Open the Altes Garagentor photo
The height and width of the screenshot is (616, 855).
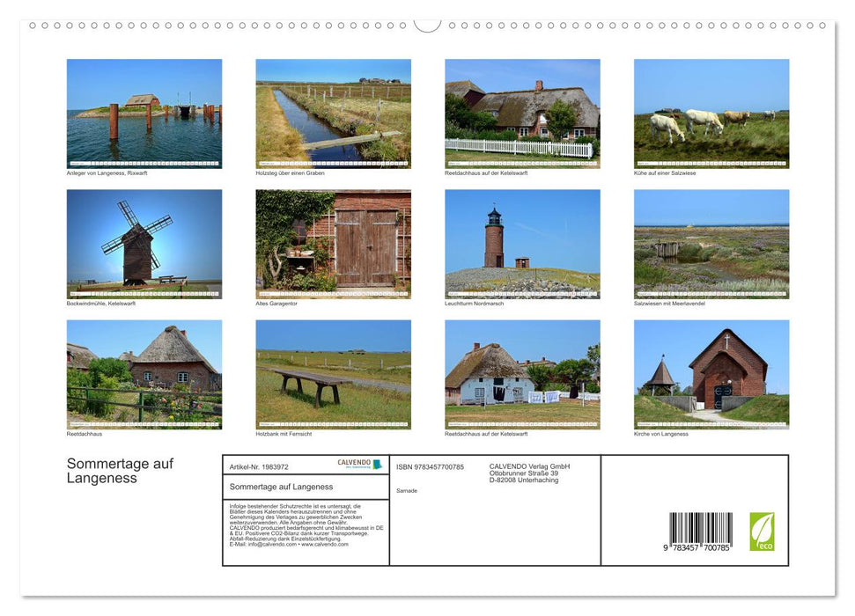(333, 243)
